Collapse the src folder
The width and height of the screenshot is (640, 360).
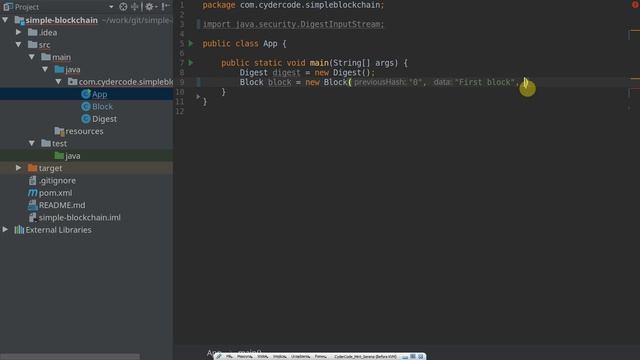(x=18, y=44)
